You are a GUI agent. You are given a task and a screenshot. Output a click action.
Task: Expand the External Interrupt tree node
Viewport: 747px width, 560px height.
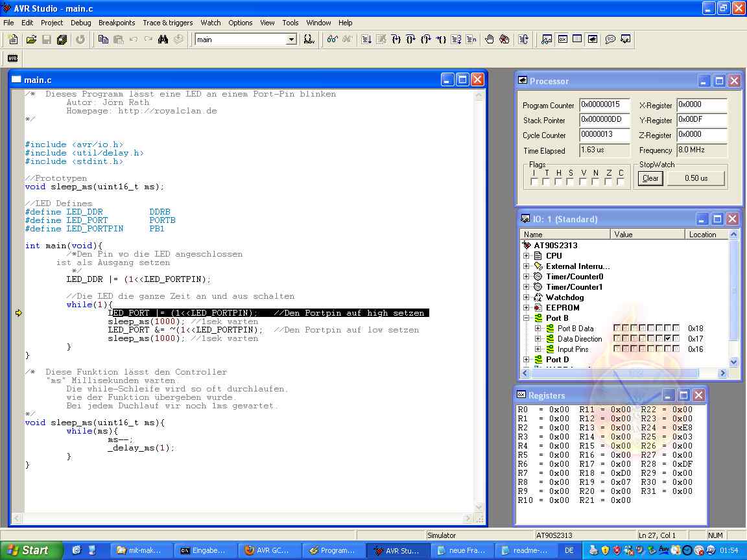(x=526, y=266)
